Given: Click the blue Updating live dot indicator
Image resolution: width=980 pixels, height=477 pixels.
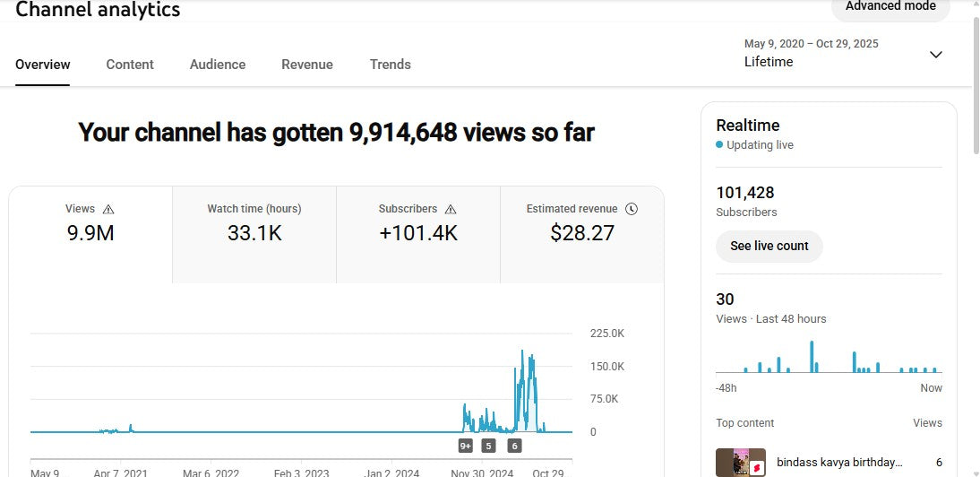Looking at the screenshot, I should tap(719, 145).
